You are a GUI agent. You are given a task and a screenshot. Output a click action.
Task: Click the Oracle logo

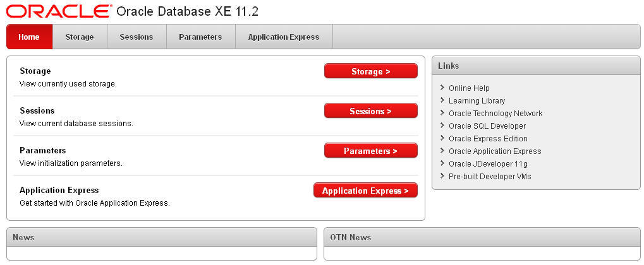point(58,11)
